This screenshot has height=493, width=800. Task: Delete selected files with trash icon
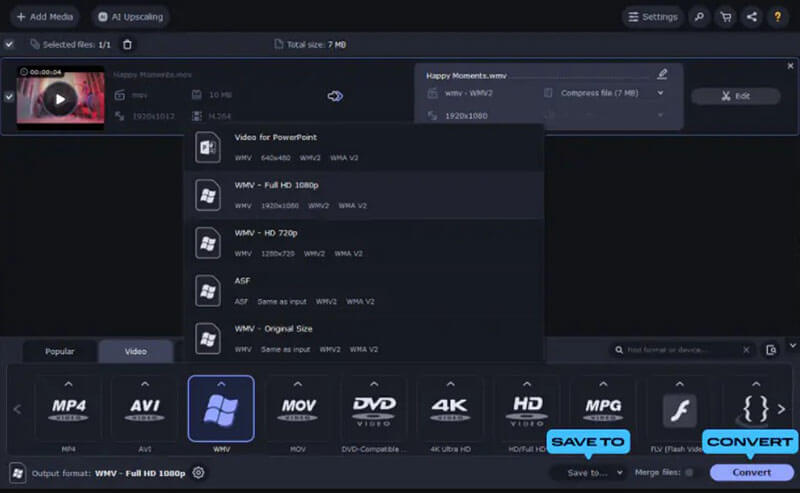127,44
